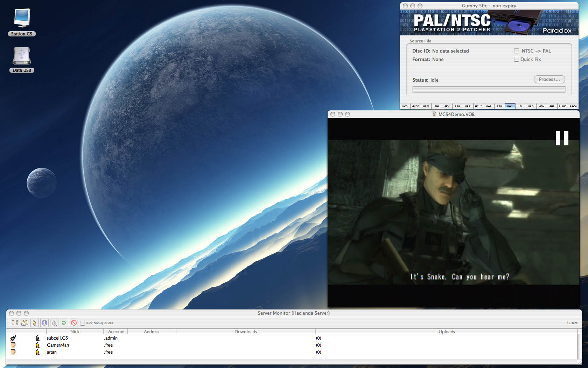Sort users by the Nick column header
The width and height of the screenshot is (588, 368).
pyautogui.click(x=75, y=332)
